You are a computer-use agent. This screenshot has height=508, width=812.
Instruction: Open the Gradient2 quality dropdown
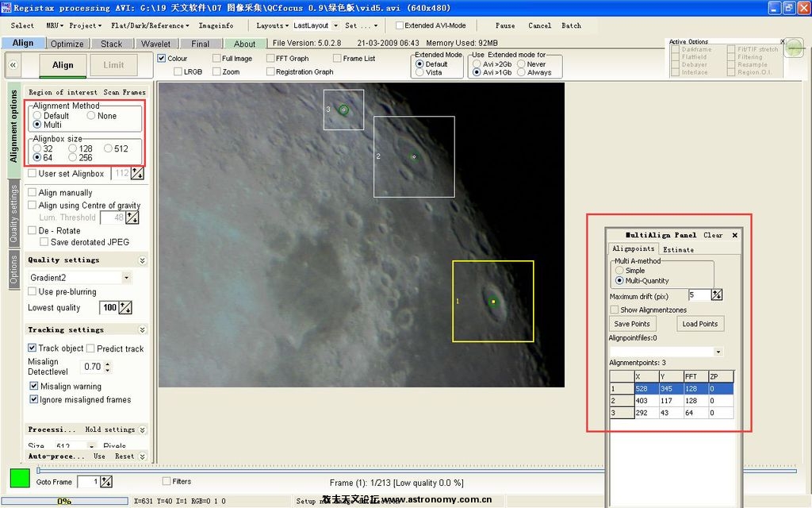126,277
